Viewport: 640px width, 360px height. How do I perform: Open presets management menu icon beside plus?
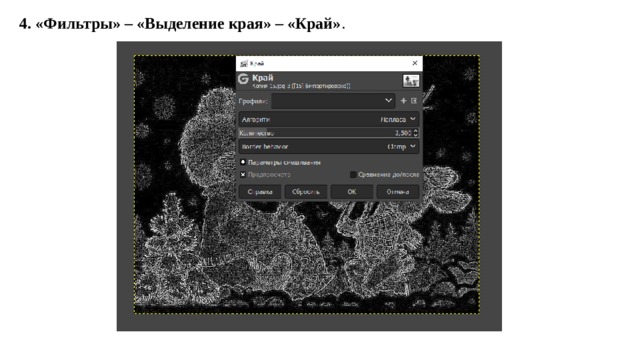coord(414,101)
